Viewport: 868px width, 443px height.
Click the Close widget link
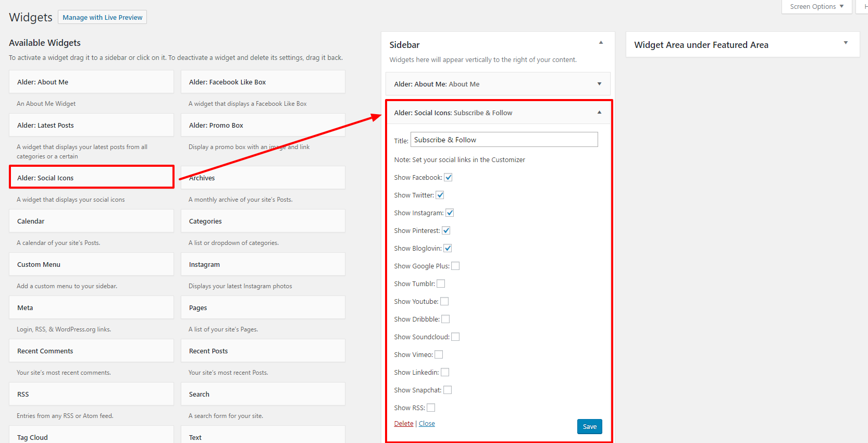click(427, 424)
